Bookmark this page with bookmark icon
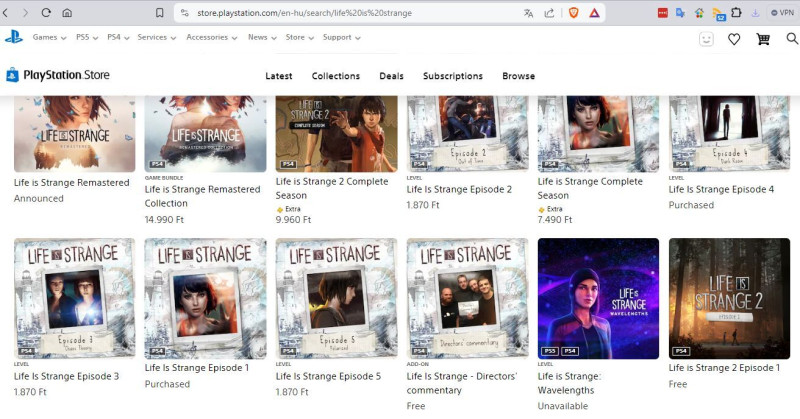800x419 pixels. click(x=160, y=13)
